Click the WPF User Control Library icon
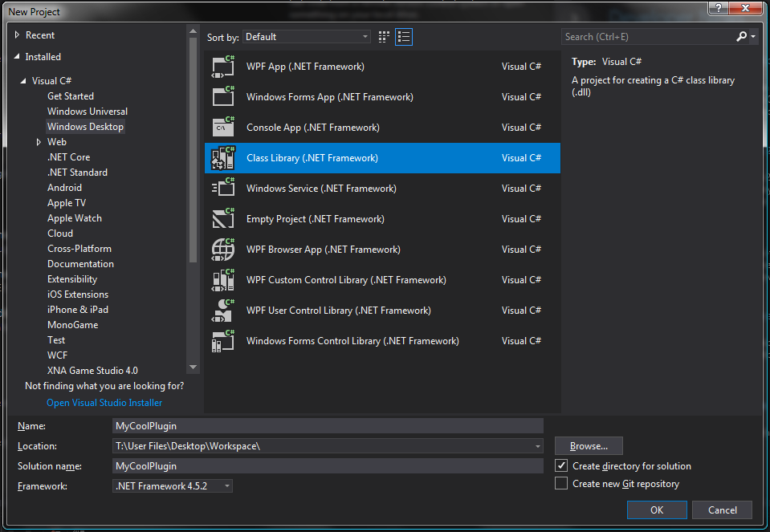Screen dimensions: 770x532 [x=222, y=311]
